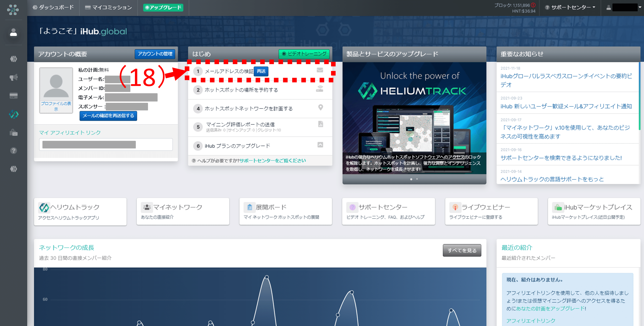Viewport: 644px width, 326px height.
Task: Click the envelope icon in the email verification row
Action: pos(320,70)
